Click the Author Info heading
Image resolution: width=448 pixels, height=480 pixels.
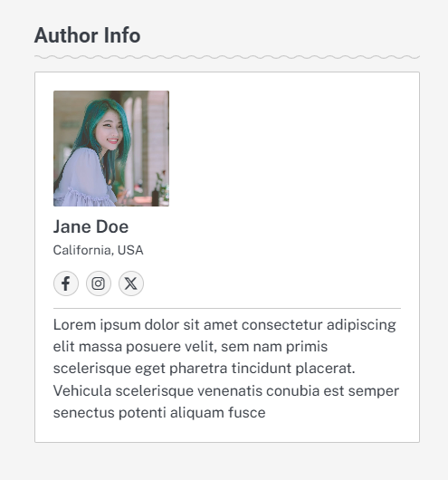[x=88, y=35]
